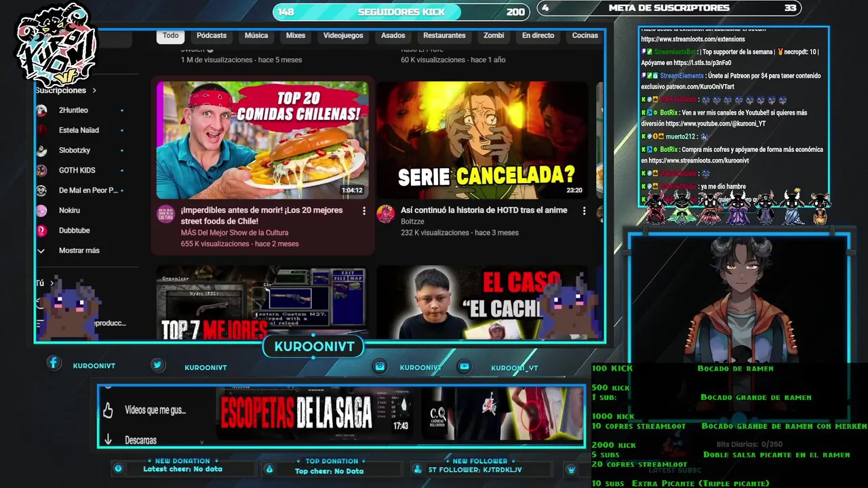The height and width of the screenshot is (488, 868).
Task: Open options menu for HOTD video
Action: [x=584, y=211]
